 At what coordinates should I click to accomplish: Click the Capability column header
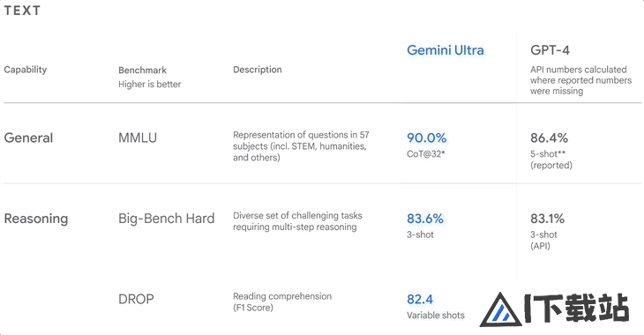click(26, 70)
